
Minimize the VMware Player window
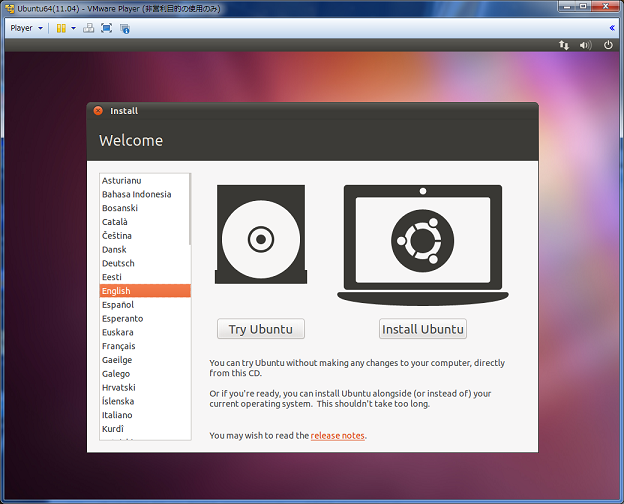[x=567, y=6]
